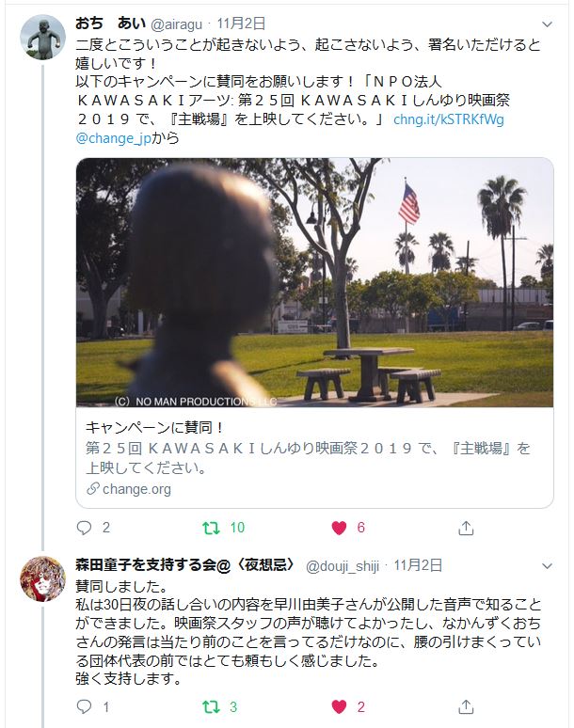
Task: Open the @airagu username handle
Action: pyautogui.click(x=177, y=24)
